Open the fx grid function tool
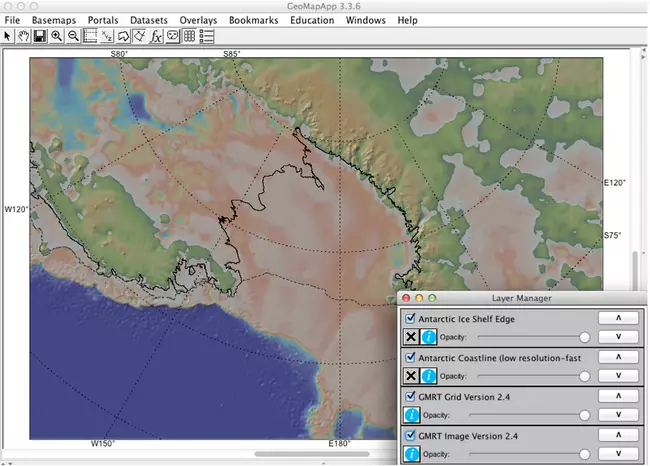Image resolution: width=650 pixels, height=466 pixels. pos(156,36)
